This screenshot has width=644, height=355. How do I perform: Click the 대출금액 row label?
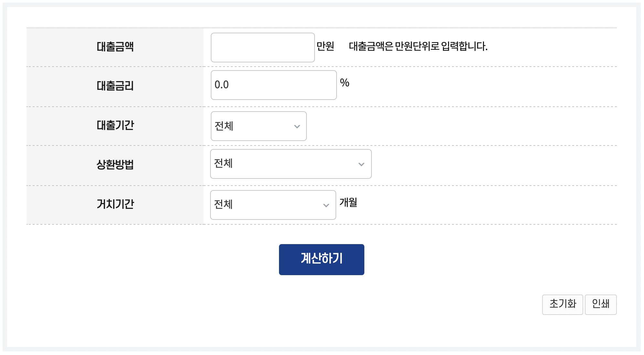[115, 47]
